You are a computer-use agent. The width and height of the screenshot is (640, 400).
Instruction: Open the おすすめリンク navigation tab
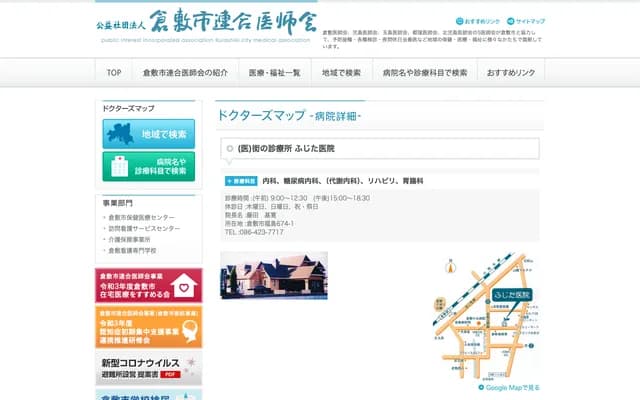[x=511, y=73]
